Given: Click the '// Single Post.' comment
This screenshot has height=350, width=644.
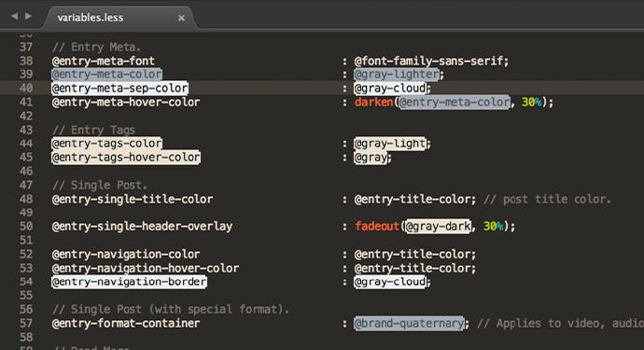Looking at the screenshot, I should coord(100,185).
